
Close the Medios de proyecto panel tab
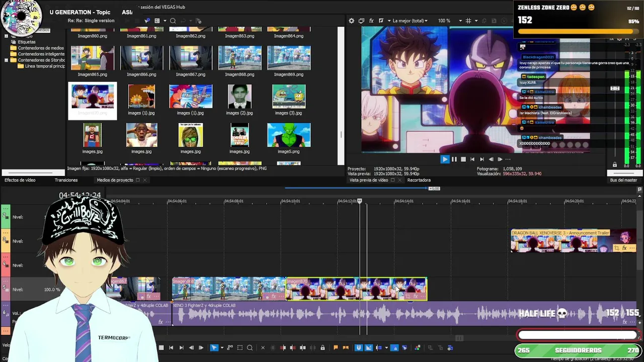[145, 180]
